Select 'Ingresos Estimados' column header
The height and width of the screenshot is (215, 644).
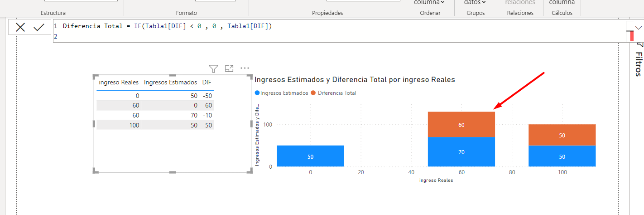coord(170,82)
